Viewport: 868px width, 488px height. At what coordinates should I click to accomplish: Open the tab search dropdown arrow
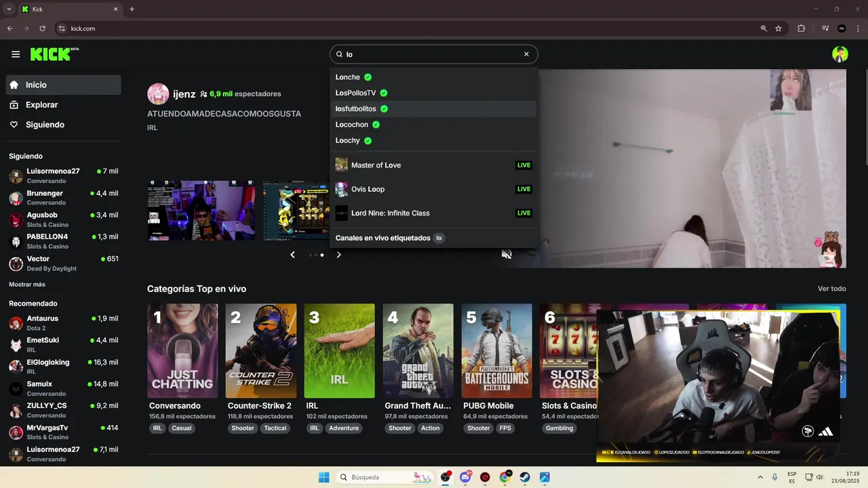pos(9,9)
